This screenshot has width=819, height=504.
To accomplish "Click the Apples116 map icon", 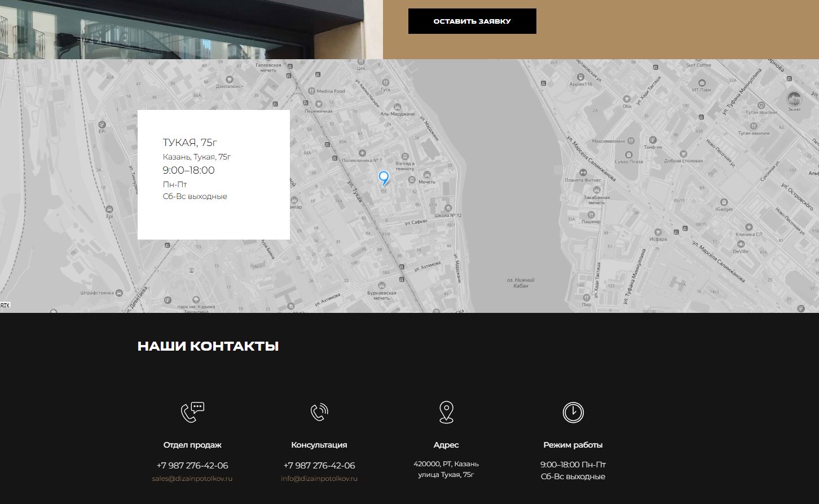I will [581, 77].
